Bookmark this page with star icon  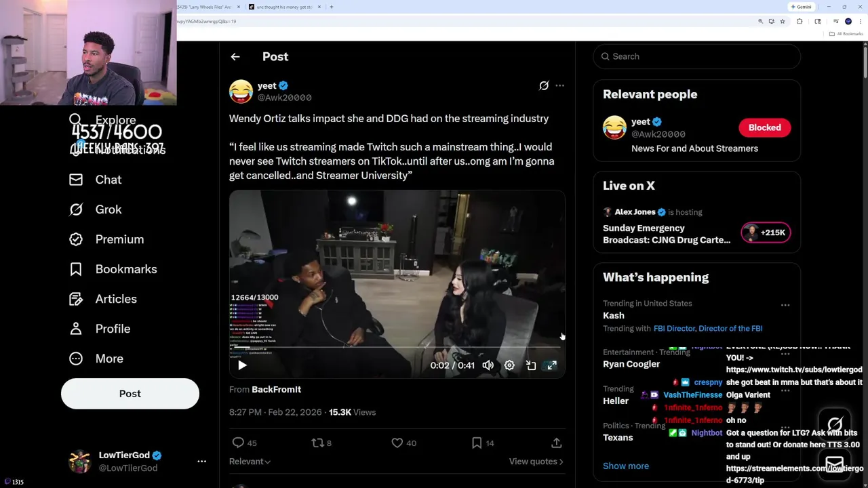pos(783,21)
